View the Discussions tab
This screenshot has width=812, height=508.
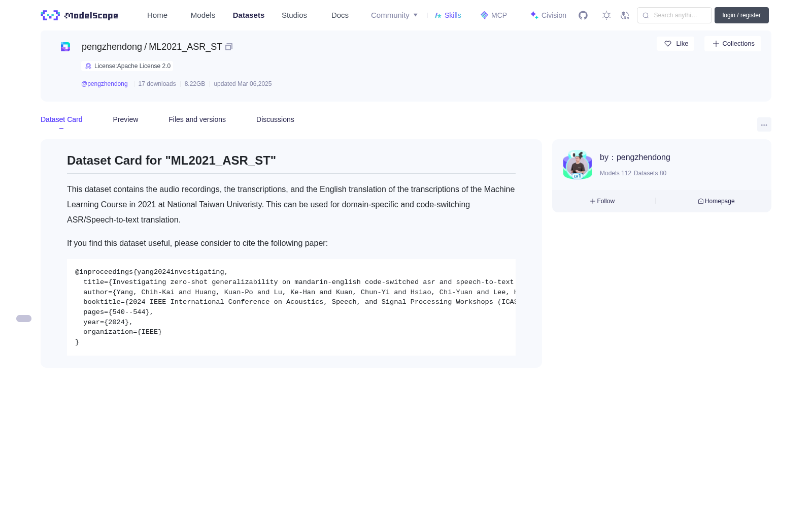(275, 119)
